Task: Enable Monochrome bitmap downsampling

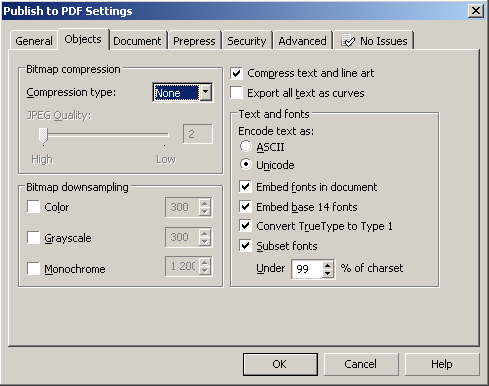Action: (33, 268)
